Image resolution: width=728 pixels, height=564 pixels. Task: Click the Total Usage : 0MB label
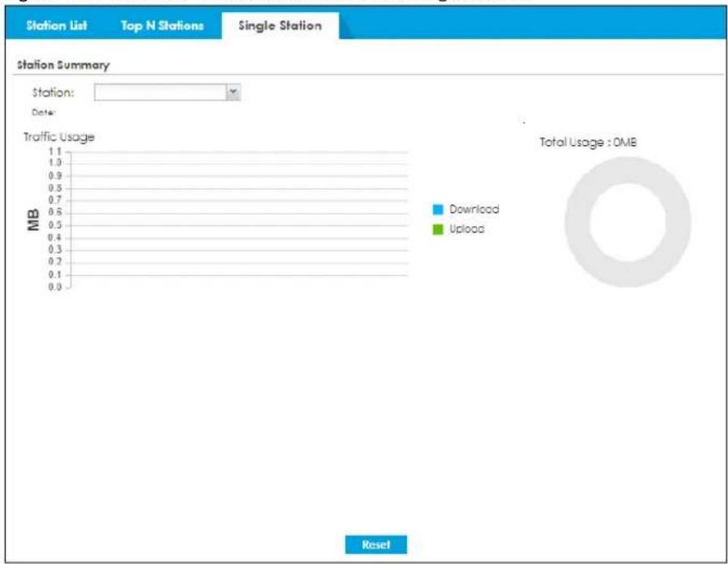[588, 142]
